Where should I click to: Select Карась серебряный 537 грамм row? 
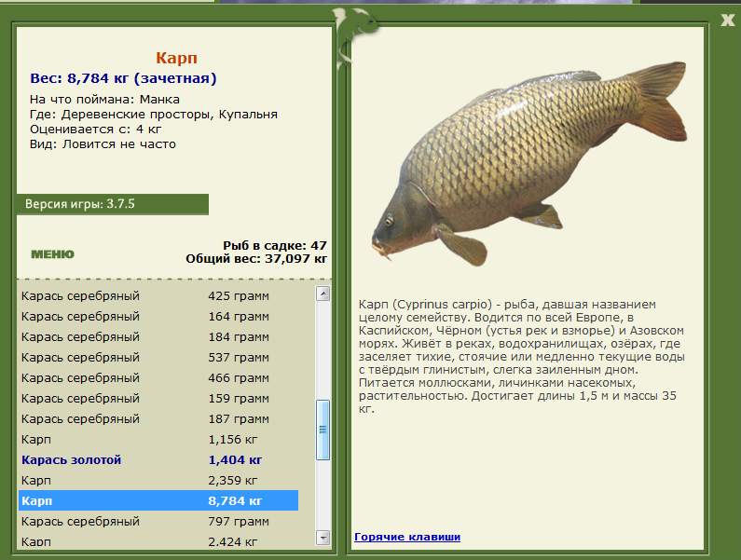158,357
